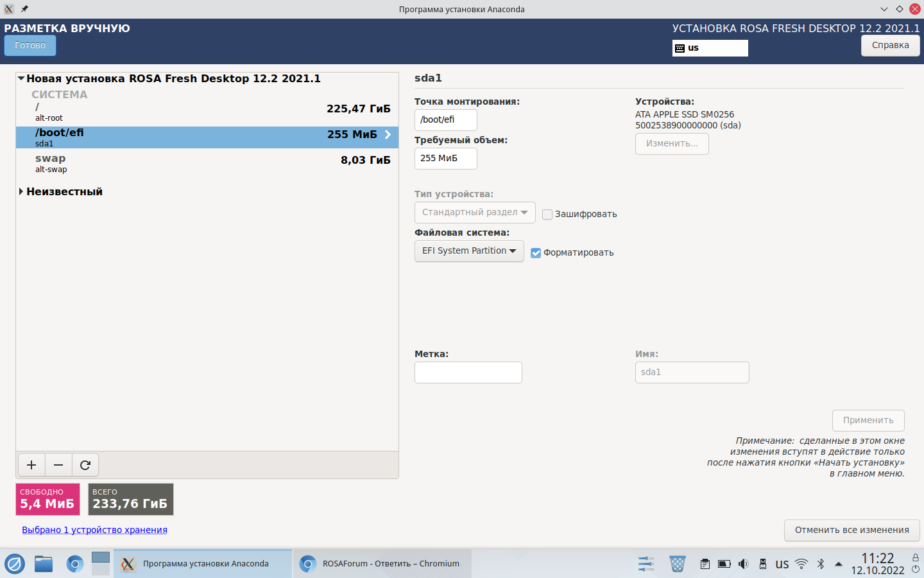
Task: Open the Файловая система dropdown showing EFI System Partition
Action: (469, 251)
